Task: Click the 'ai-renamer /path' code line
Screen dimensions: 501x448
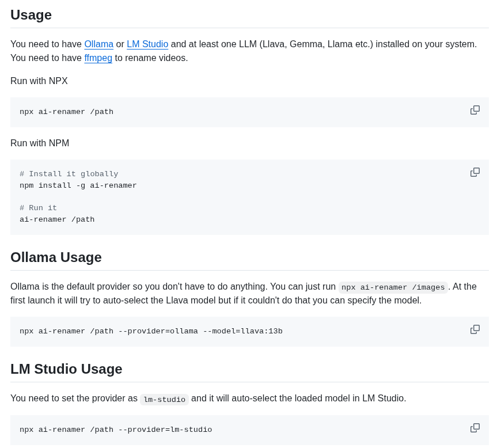Action: (x=57, y=219)
